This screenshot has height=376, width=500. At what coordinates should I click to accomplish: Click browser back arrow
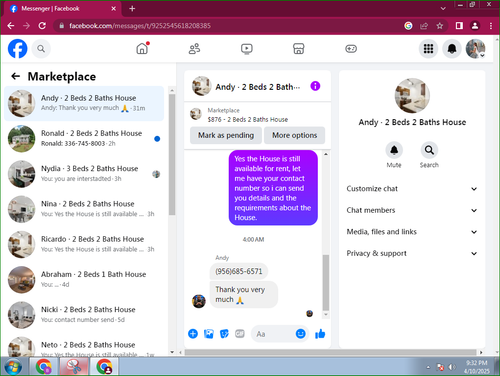point(11,26)
